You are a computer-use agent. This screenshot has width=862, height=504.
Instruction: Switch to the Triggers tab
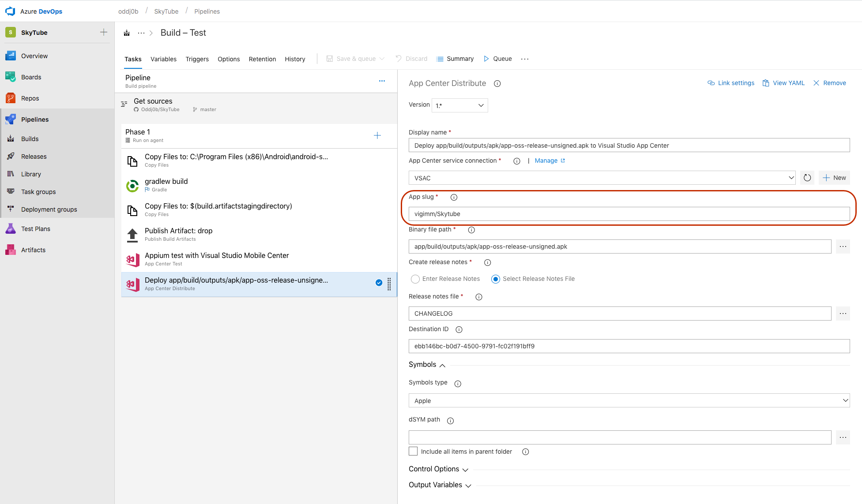point(197,59)
